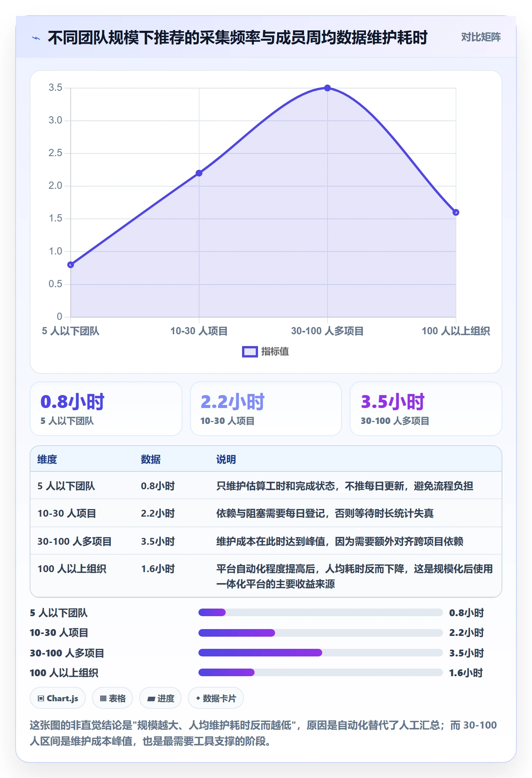
Task: Select the 1.6小时 cell in the table
Action: tap(158, 569)
